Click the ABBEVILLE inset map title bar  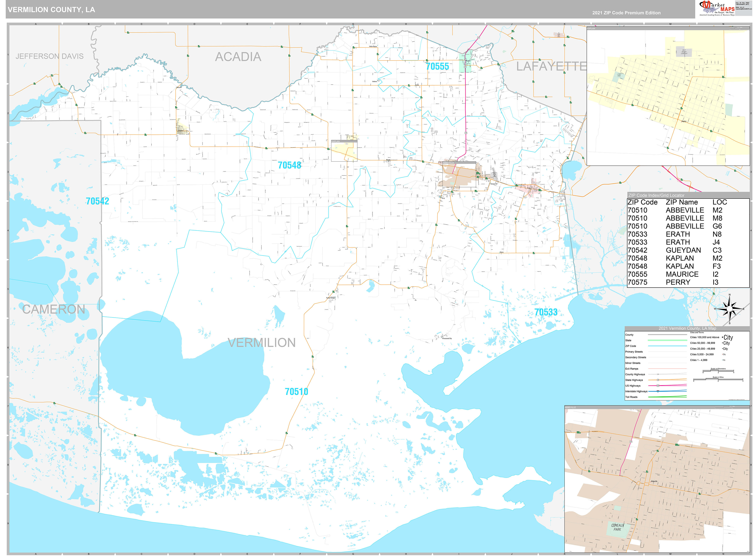point(570,407)
